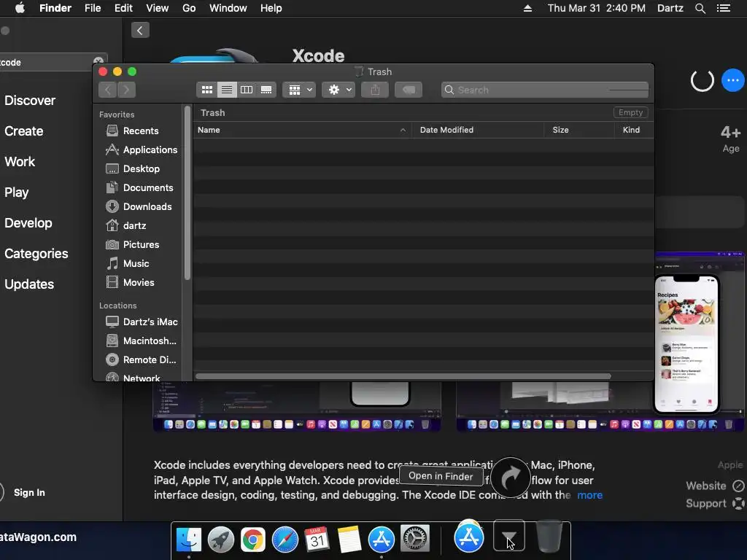
Task: Open the View menu
Action: click(x=158, y=8)
